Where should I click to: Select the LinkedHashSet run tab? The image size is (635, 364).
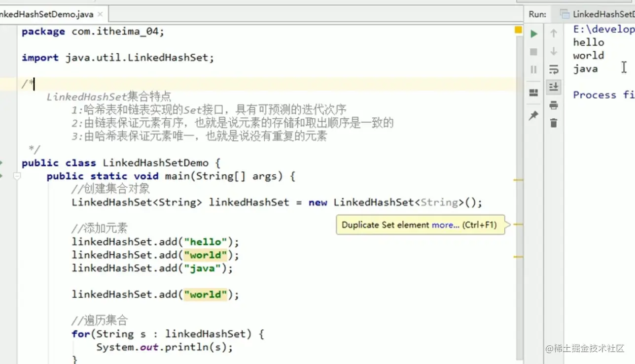coord(601,14)
